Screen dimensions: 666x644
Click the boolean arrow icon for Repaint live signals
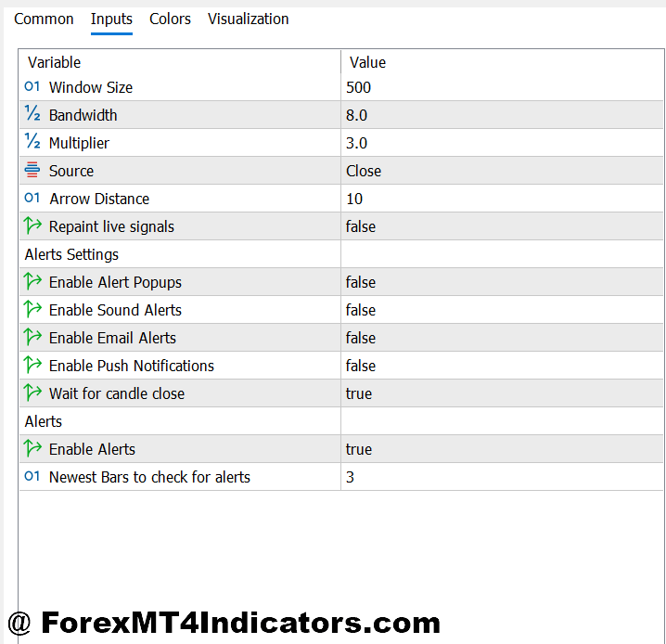coord(32,226)
